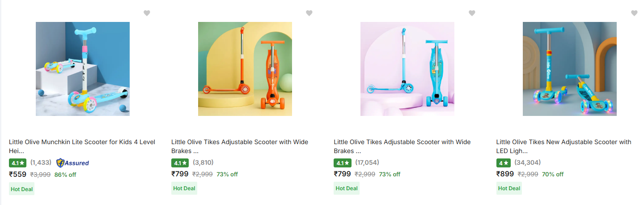Click the 4 star rating badge on LED scooter
The height and width of the screenshot is (205, 644).
pyautogui.click(x=503, y=163)
